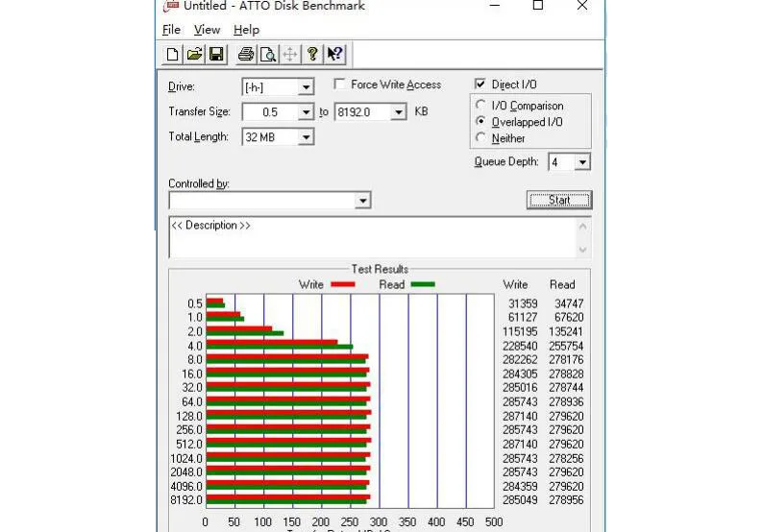
Task: Click the read value 278956
Action: point(566,500)
